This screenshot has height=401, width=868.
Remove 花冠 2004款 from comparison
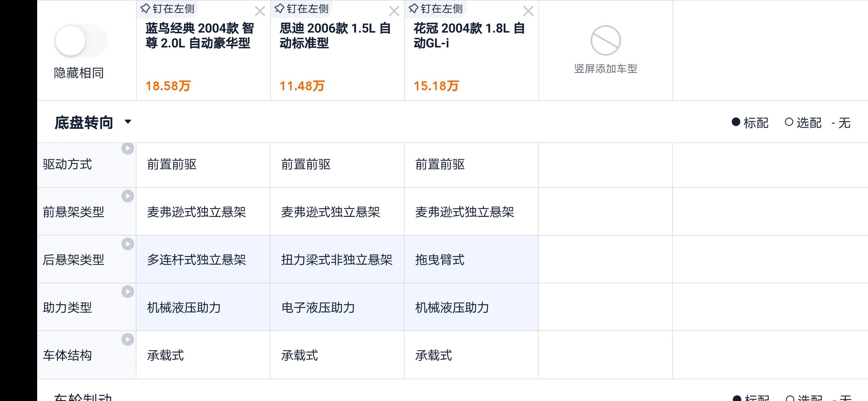pyautogui.click(x=528, y=11)
